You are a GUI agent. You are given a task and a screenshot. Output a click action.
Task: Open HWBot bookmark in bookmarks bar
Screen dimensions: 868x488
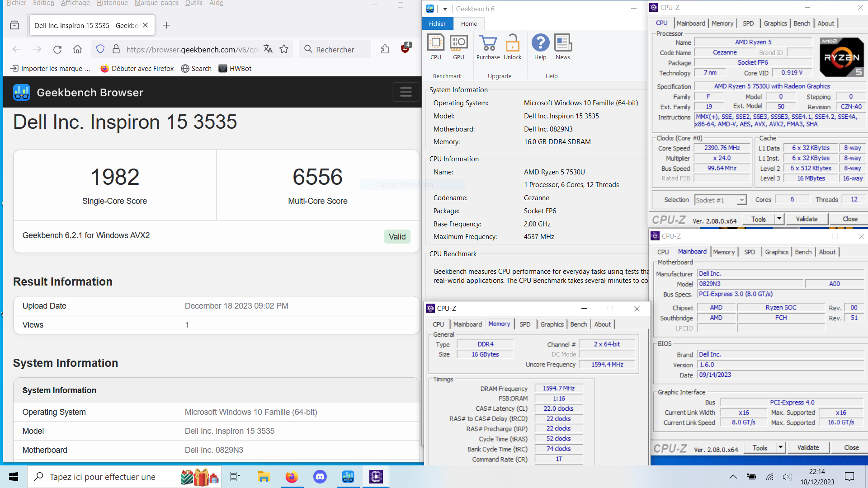click(x=235, y=68)
